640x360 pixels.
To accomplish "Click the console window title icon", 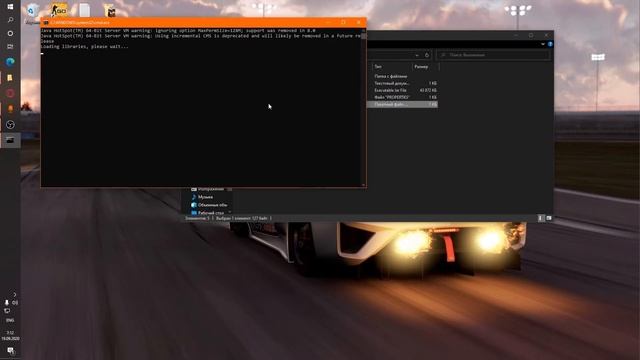I will tap(46, 22).
